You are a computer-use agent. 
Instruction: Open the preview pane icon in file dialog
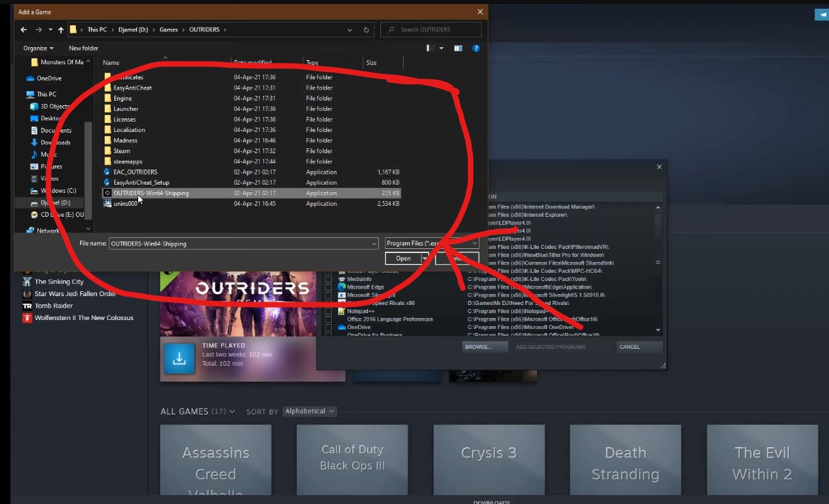(458, 48)
